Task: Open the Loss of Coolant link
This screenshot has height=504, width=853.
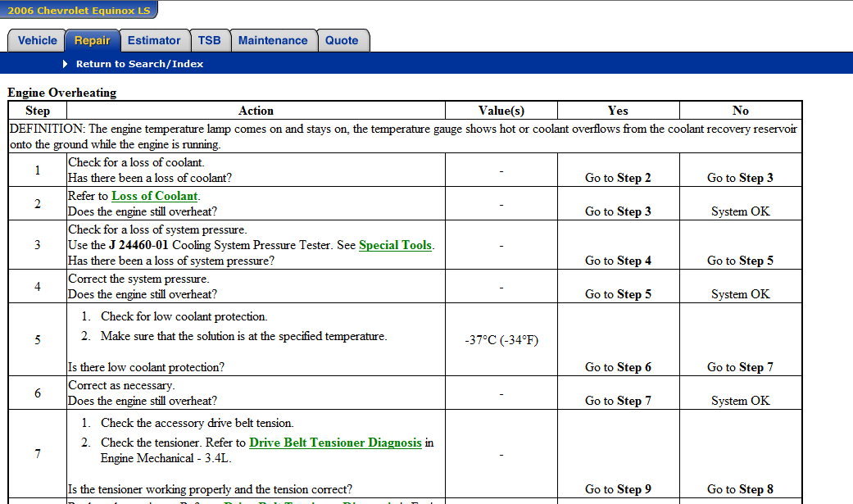Action: (155, 196)
